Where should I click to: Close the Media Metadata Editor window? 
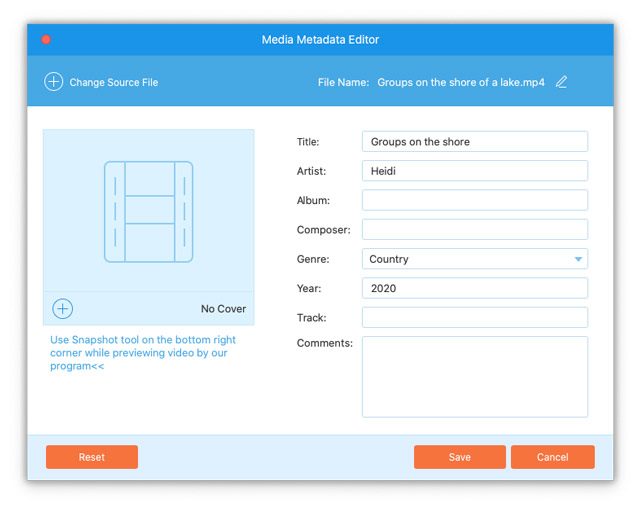[x=46, y=40]
